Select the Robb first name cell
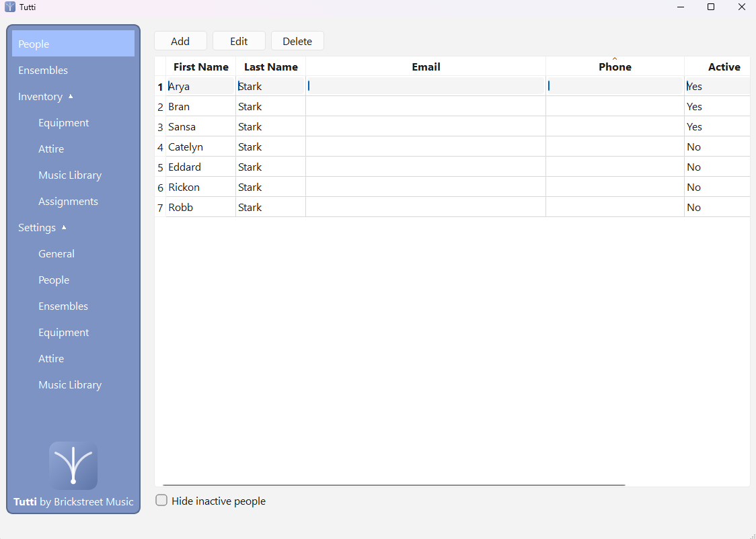The width and height of the screenshot is (756, 539). click(x=200, y=207)
